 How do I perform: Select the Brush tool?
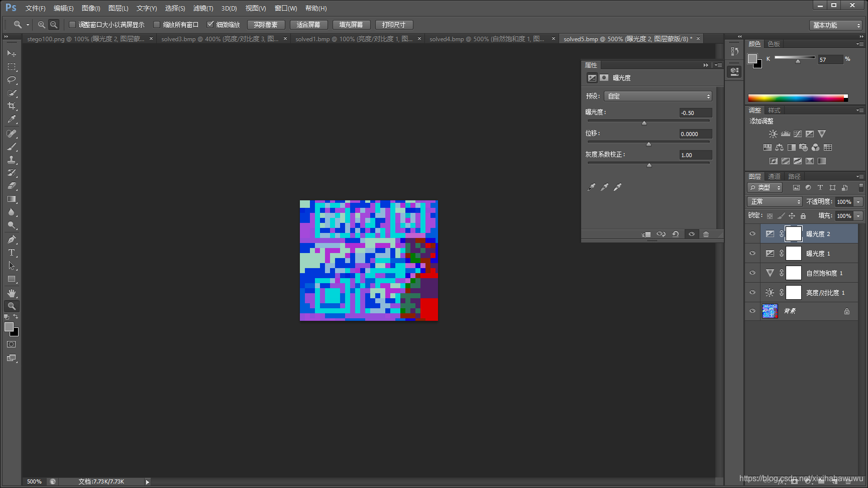12,147
